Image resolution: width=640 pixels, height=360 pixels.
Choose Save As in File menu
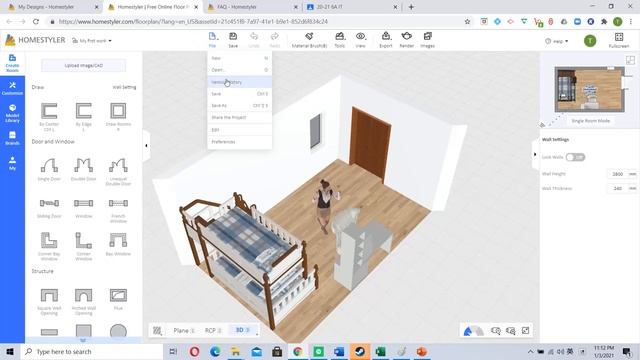(x=239, y=105)
